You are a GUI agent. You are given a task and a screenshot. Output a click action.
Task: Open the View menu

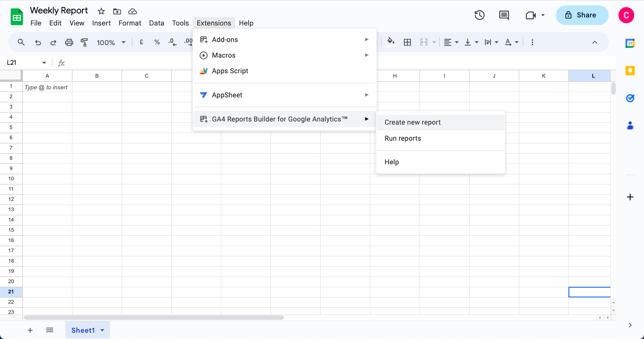point(77,23)
